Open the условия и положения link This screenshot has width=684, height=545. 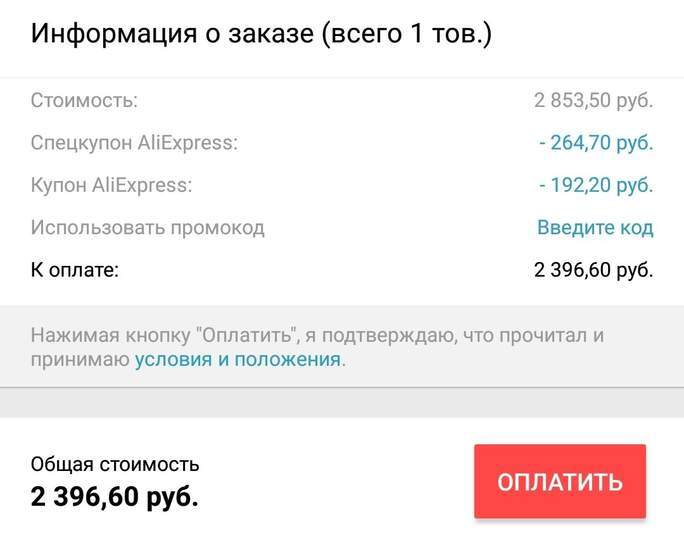click(238, 360)
